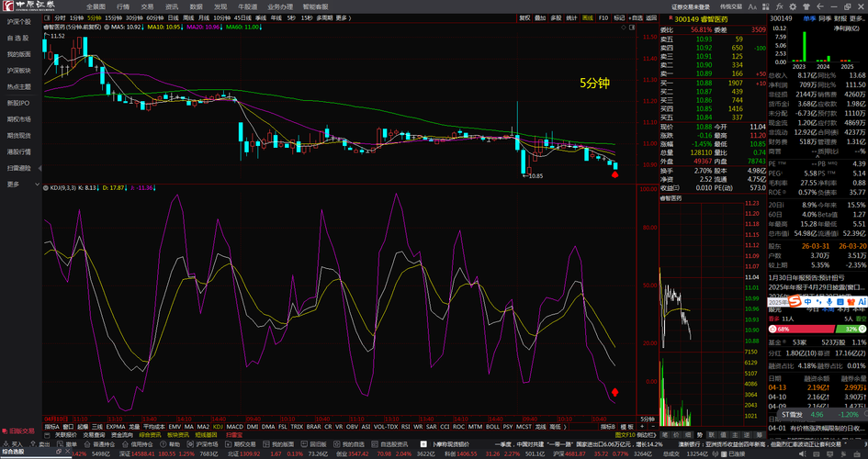Click the Sogou S input method icon
This screenshot has width=868, height=459.
click(795, 301)
